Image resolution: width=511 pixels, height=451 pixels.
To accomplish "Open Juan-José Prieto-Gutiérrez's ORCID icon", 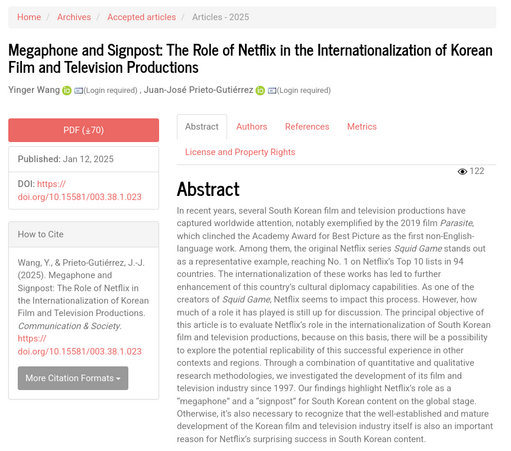I will (x=260, y=90).
